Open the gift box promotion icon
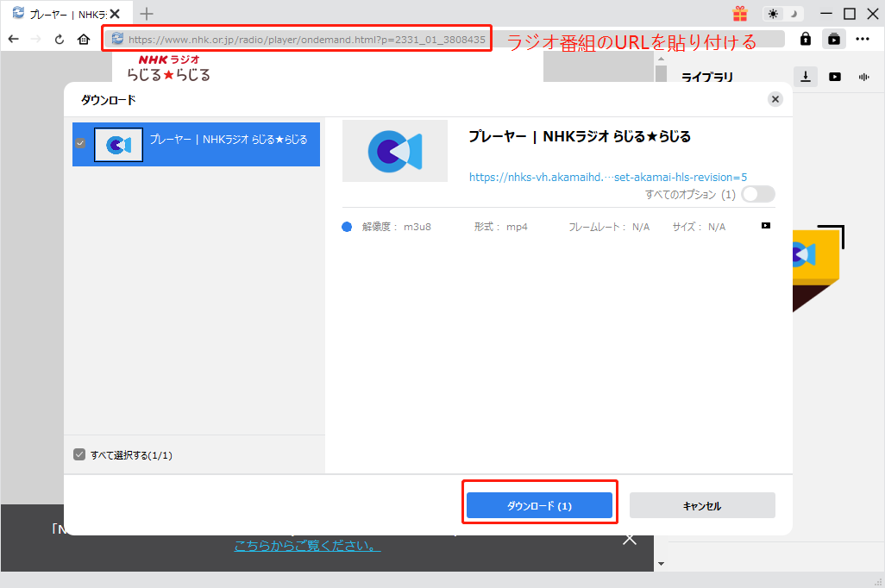 [x=740, y=14]
